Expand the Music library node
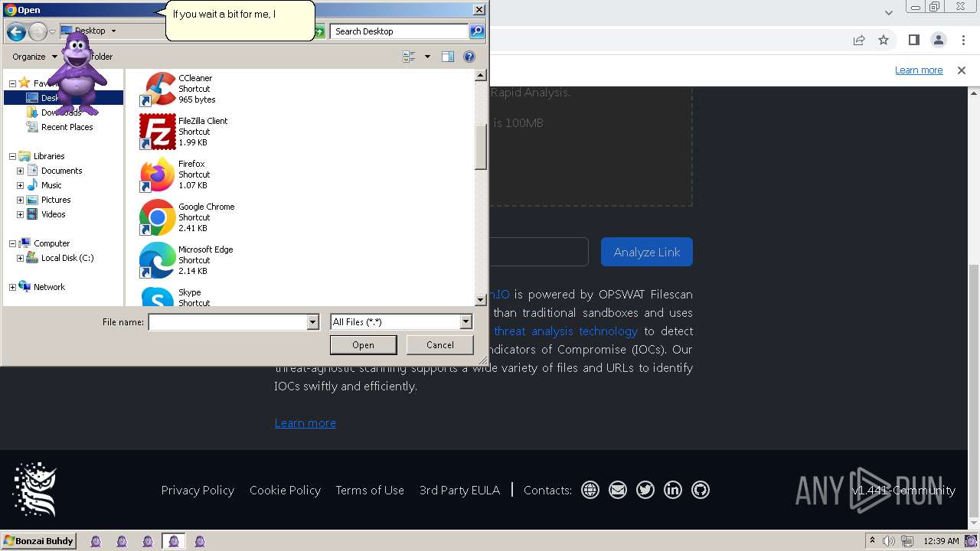This screenshot has height=551, width=980. [20, 185]
